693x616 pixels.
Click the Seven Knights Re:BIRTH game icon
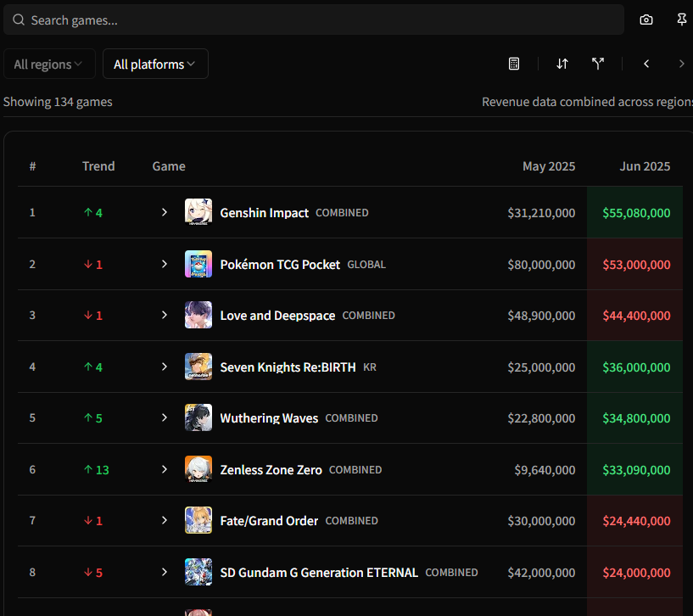pyautogui.click(x=198, y=367)
